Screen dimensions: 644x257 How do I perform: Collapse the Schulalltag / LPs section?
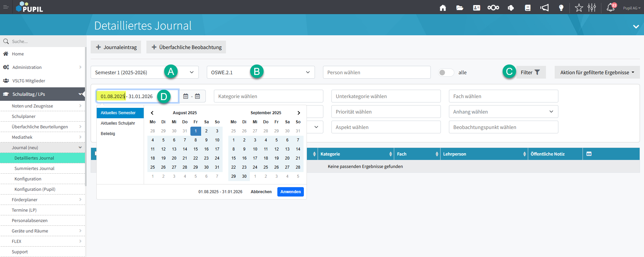click(x=43, y=94)
